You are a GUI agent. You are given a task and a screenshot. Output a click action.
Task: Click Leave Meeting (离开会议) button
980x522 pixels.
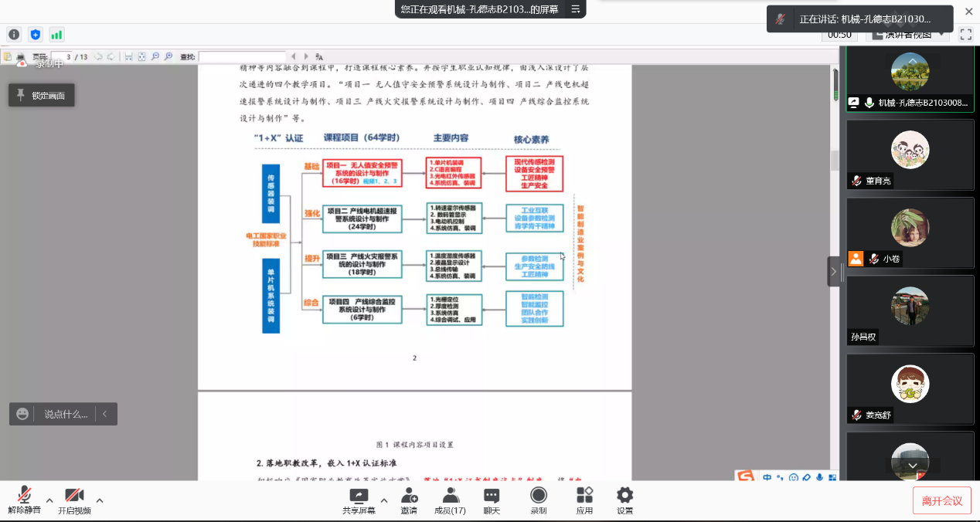coord(941,500)
